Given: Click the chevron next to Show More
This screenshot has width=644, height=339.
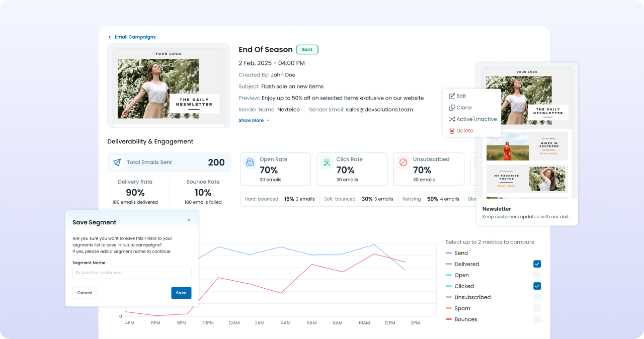Looking at the screenshot, I should pyautogui.click(x=268, y=121).
